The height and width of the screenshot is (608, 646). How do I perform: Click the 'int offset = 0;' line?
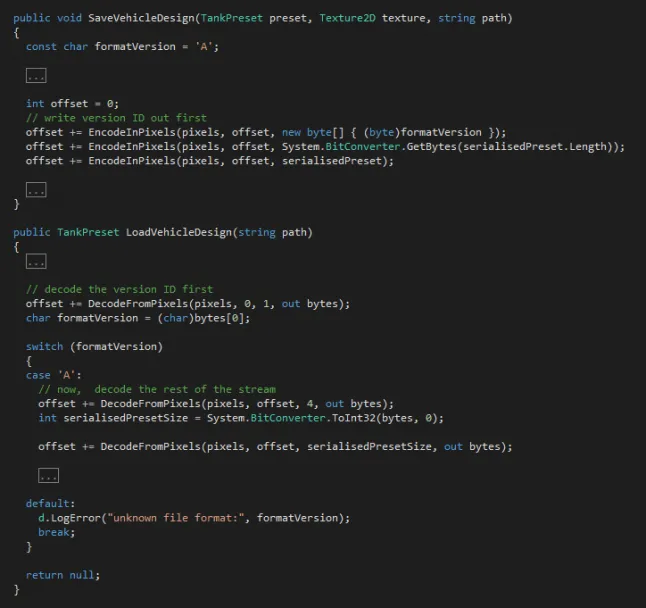click(x=73, y=103)
